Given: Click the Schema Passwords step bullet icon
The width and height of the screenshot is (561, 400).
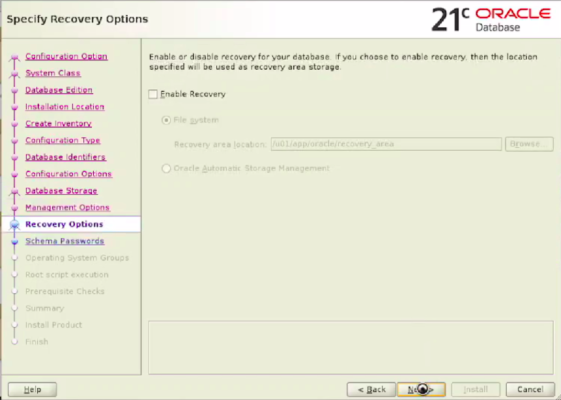Looking at the screenshot, I should pos(15,242).
